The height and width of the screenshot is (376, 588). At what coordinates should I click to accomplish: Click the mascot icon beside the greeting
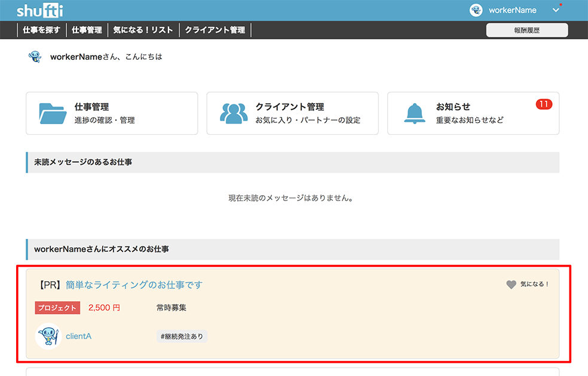click(35, 57)
